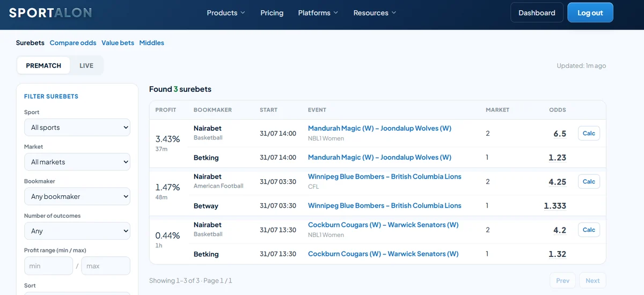
Task: Open Nairabet Winnipeg Blue Bombers event link
Action: click(x=385, y=176)
